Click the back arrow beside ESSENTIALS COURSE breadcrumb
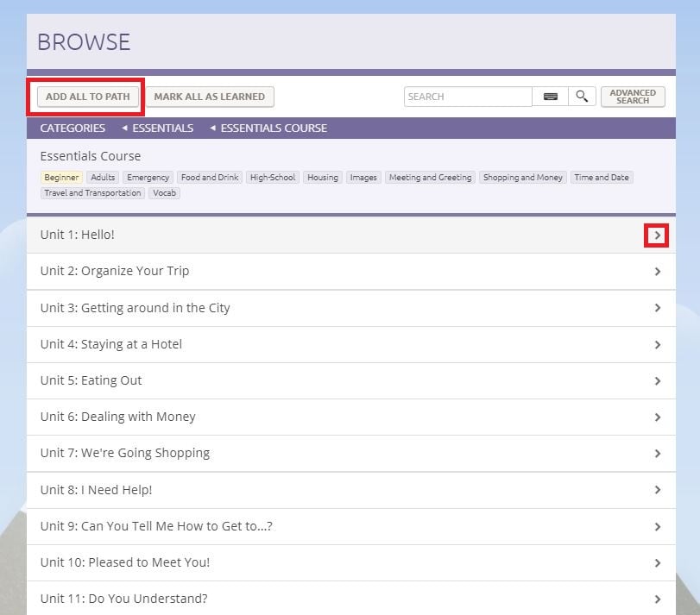Screen dimensions: 700x615 pos(213,128)
